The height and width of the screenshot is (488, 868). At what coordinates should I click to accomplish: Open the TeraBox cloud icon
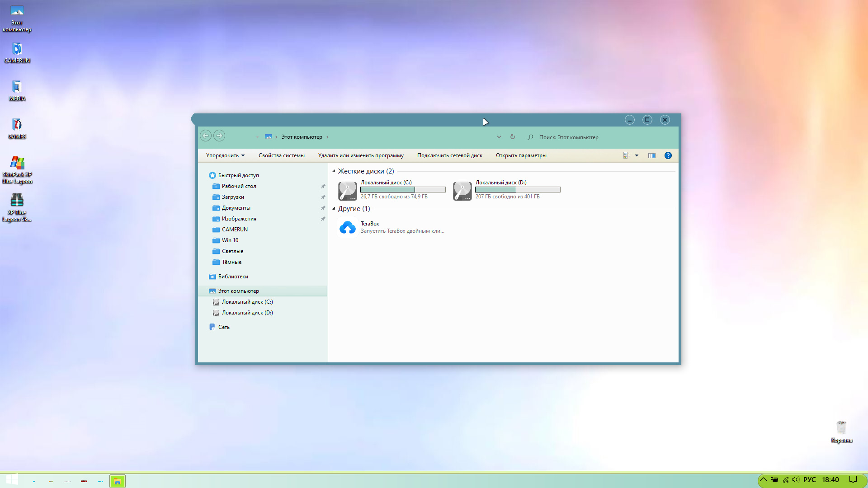coord(347,227)
